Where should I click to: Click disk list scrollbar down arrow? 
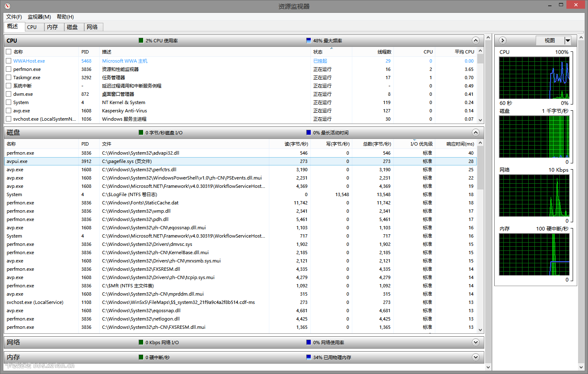[481, 330]
